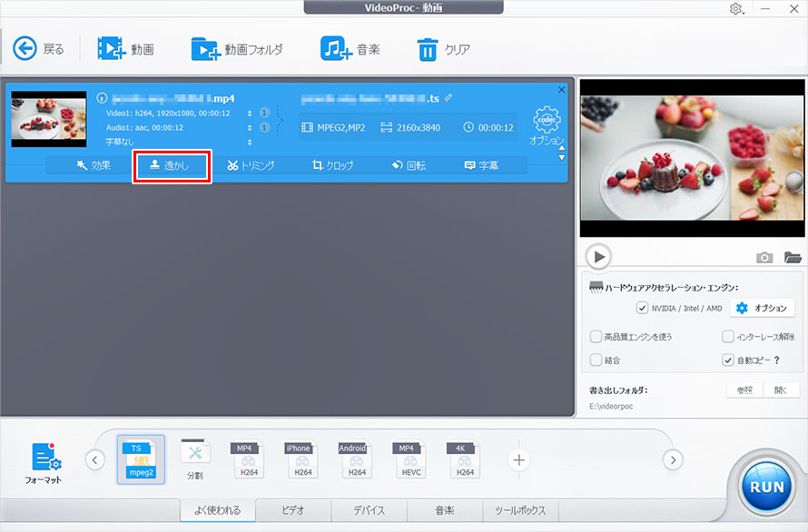The height and width of the screenshot is (532, 808).
Task: Open the 効果 effects tool
Action: tap(94, 165)
